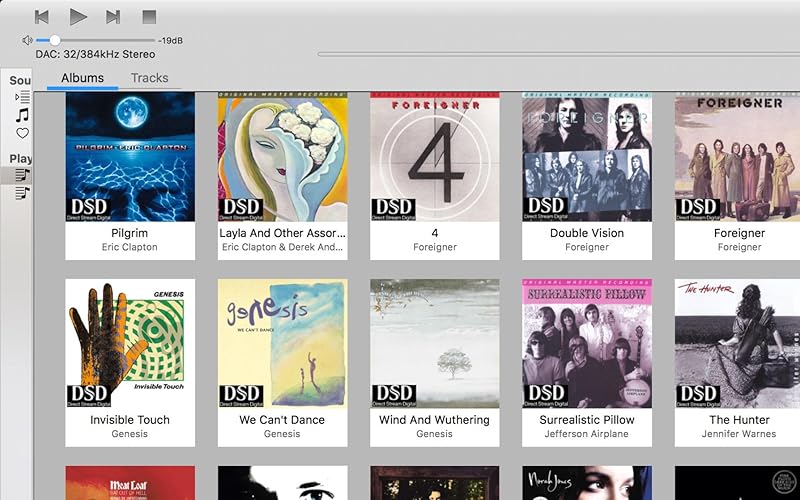Click 'Foreigner' artist under Double Vision

coord(587,247)
